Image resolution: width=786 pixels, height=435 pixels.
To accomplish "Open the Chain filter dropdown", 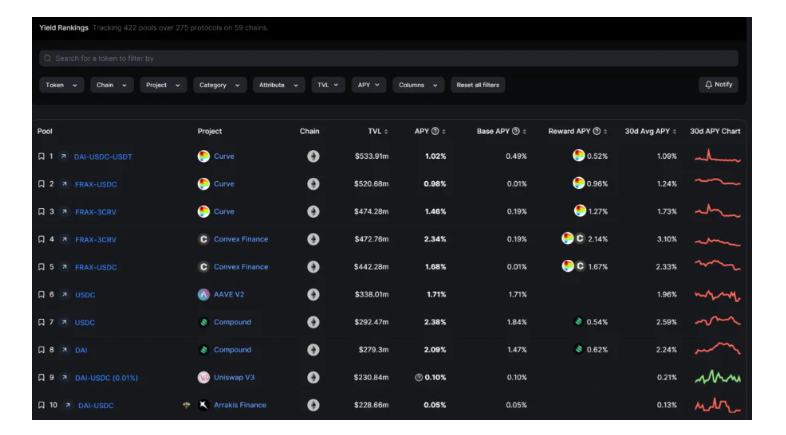I will (111, 85).
